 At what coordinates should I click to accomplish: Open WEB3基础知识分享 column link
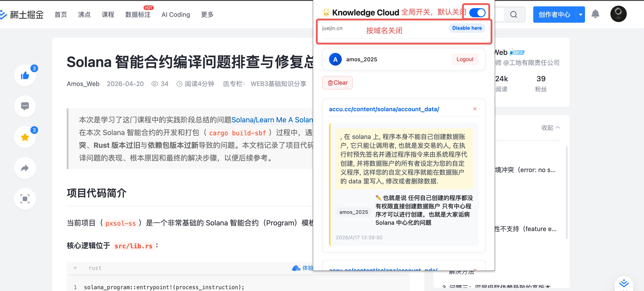(x=278, y=84)
